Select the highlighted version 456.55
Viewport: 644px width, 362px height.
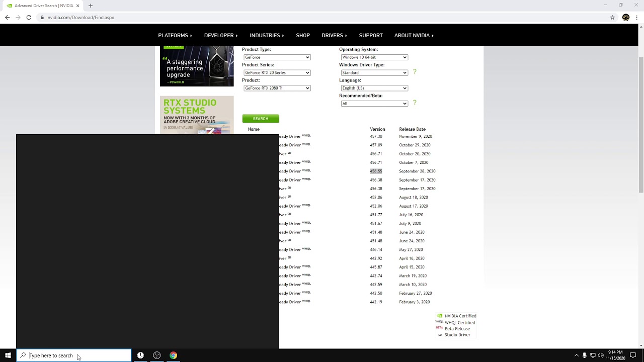coord(376,171)
